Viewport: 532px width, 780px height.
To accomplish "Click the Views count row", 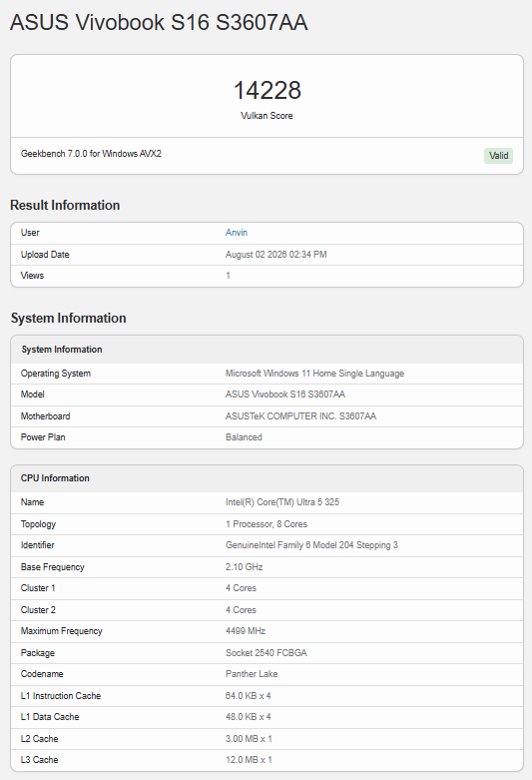I will pyautogui.click(x=266, y=276).
